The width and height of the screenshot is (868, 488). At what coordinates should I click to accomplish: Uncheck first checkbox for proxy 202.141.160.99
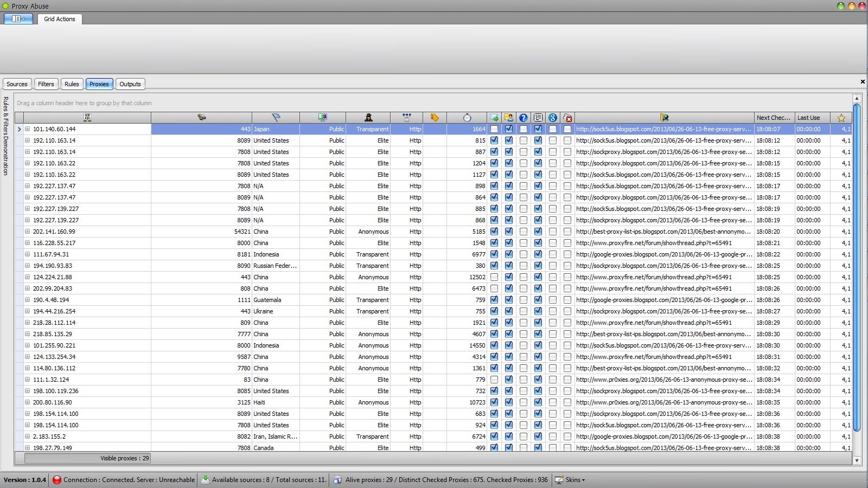(494, 232)
